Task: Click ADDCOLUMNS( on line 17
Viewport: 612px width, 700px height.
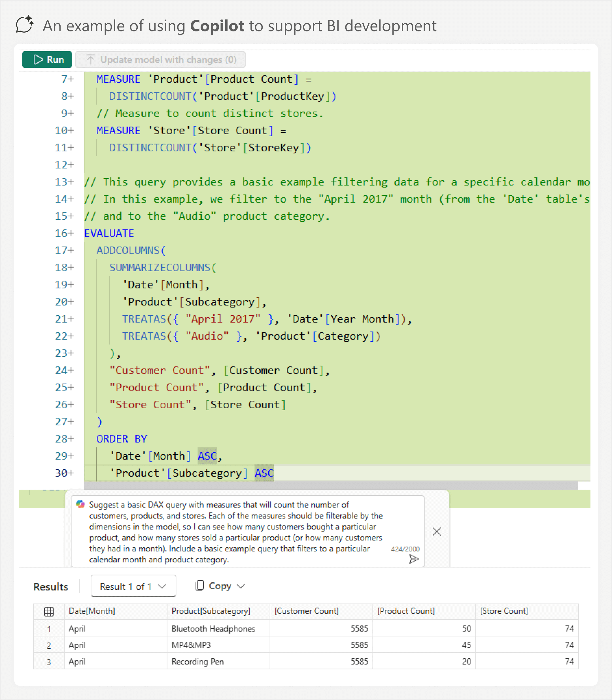Action: pos(131,250)
